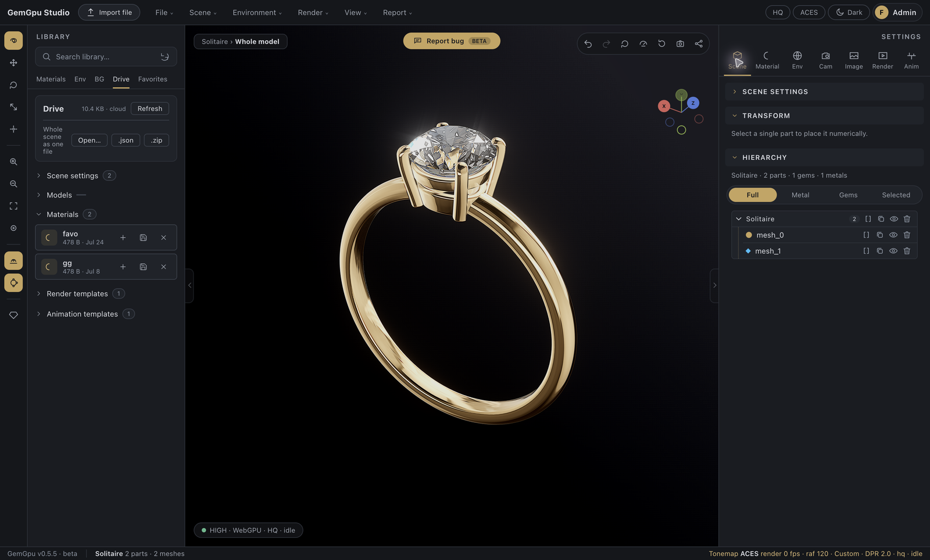Duplicate mesh_1 using its copy icon
The width and height of the screenshot is (930, 560).
click(x=879, y=251)
